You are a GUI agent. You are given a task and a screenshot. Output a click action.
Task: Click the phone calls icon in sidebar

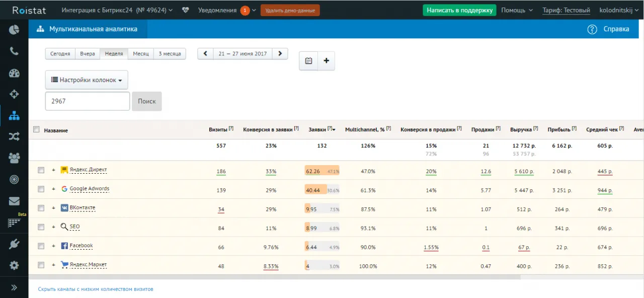click(x=14, y=51)
